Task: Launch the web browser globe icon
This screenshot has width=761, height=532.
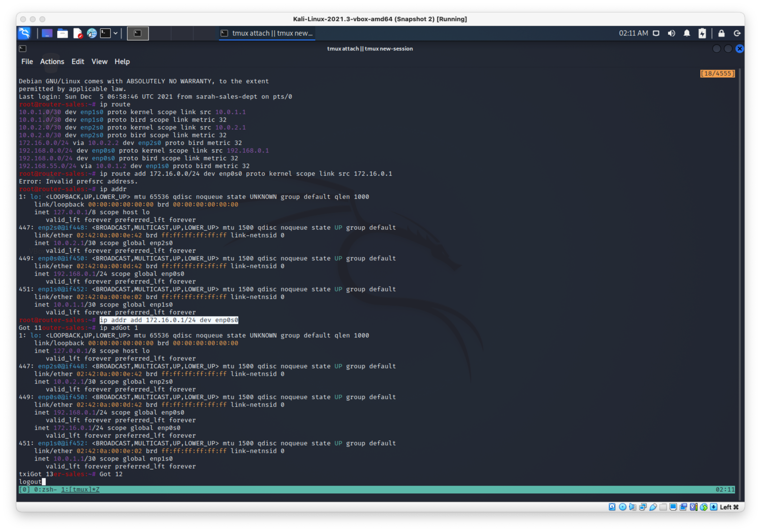Action: (92, 33)
